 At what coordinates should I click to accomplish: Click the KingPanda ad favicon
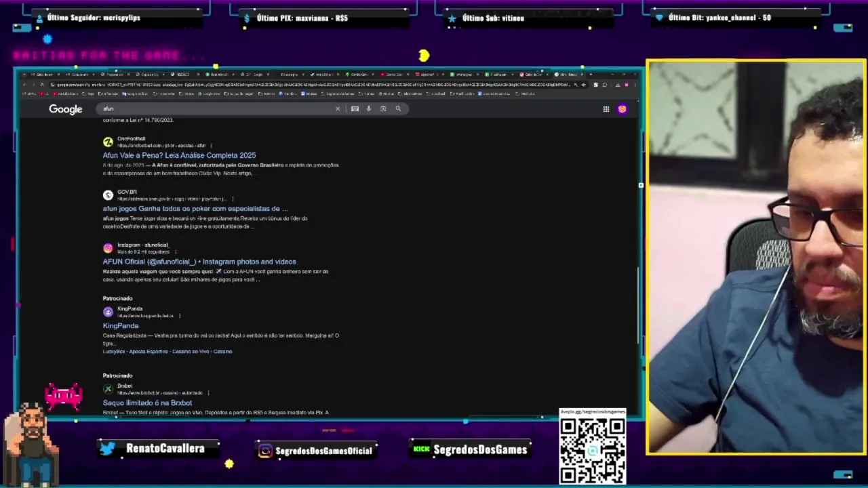[x=108, y=312]
